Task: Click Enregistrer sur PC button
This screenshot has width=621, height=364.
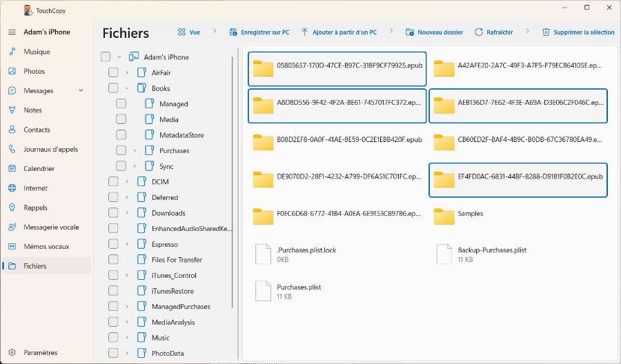Action: (x=259, y=32)
